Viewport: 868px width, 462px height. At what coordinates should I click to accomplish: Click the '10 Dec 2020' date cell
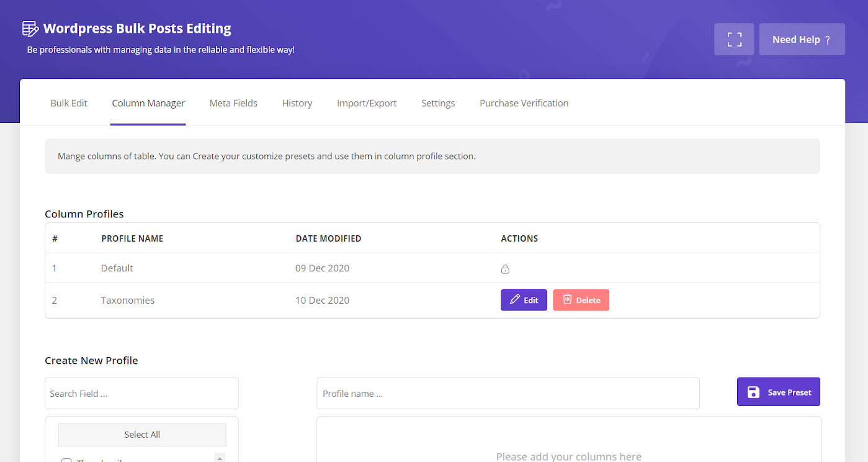pyautogui.click(x=323, y=300)
